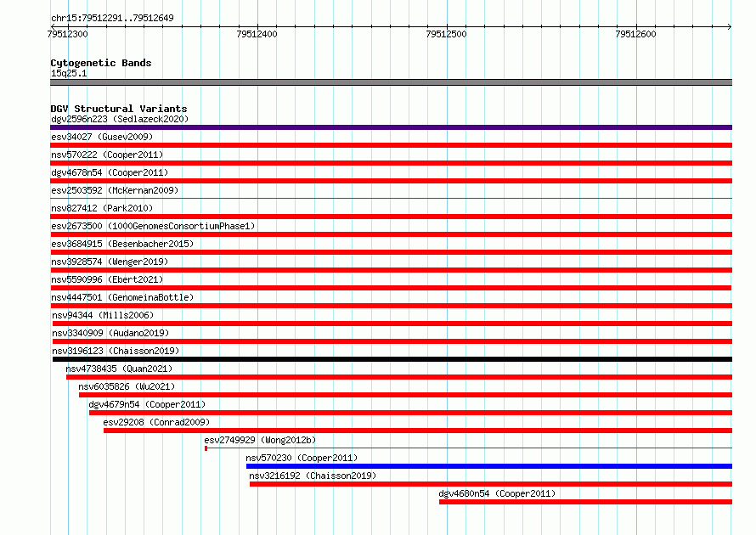
Task: Click the red esv34027 variant bar
Action: point(391,145)
